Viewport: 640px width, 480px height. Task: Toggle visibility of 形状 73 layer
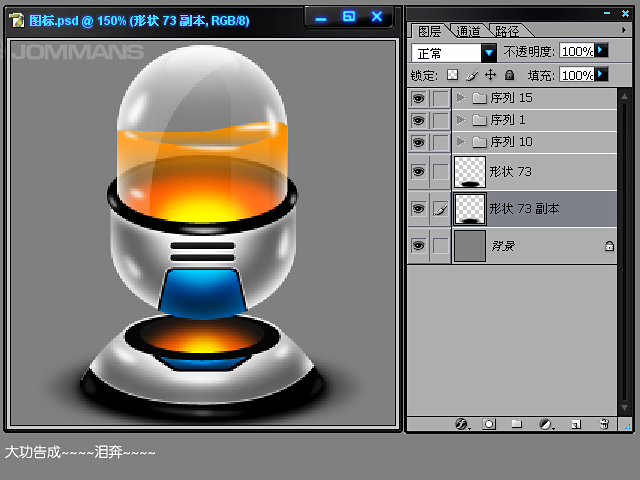pyautogui.click(x=418, y=172)
